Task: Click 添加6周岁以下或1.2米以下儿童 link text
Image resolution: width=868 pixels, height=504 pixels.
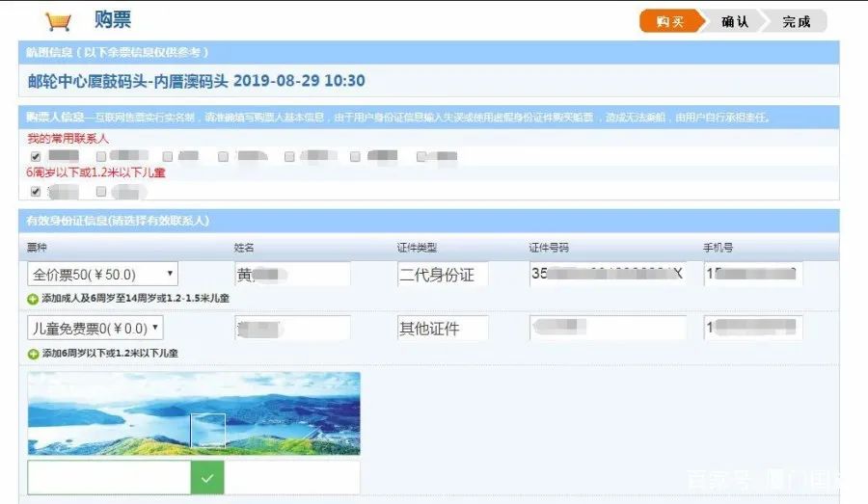Action: pyautogui.click(x=110, y=354)
